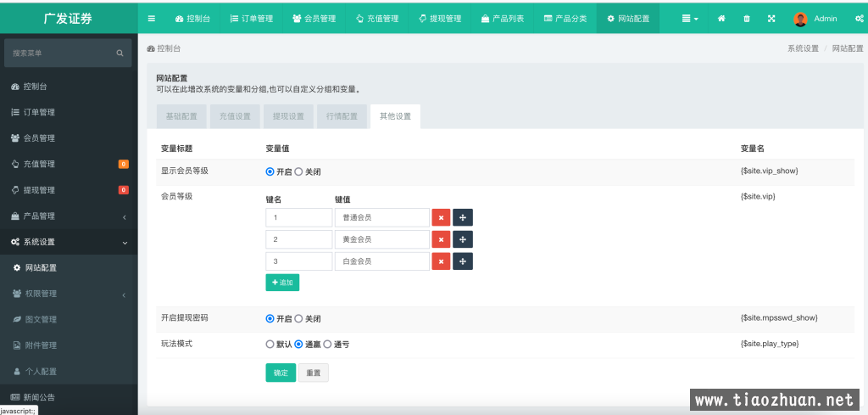The height and width of the screenshot is (415, 868).
Task: Open 控制台 in the top navigation
Action: [x=192, y=19]
